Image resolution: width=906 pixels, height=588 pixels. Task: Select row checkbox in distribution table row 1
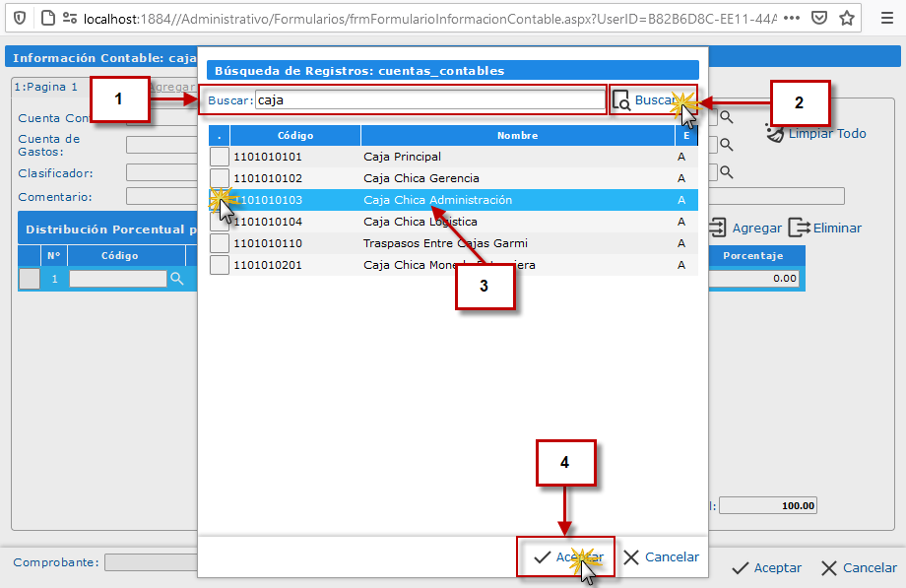click(x=30, y=279)
